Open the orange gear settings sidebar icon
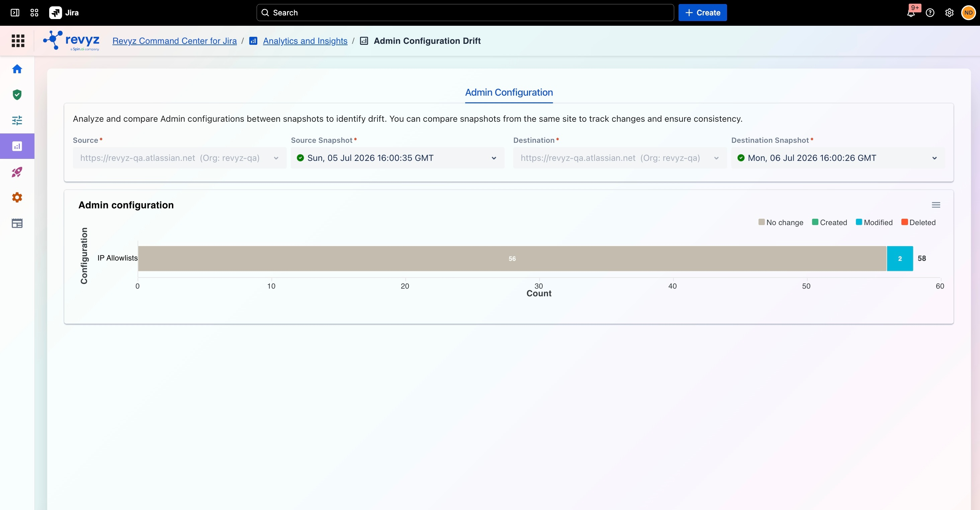Screen dimensions: 980x510 (17, 197)
